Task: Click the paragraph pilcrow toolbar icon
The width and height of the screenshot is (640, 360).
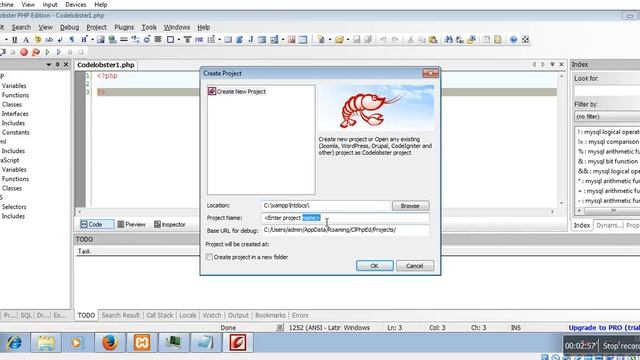Action: (72, 40)
